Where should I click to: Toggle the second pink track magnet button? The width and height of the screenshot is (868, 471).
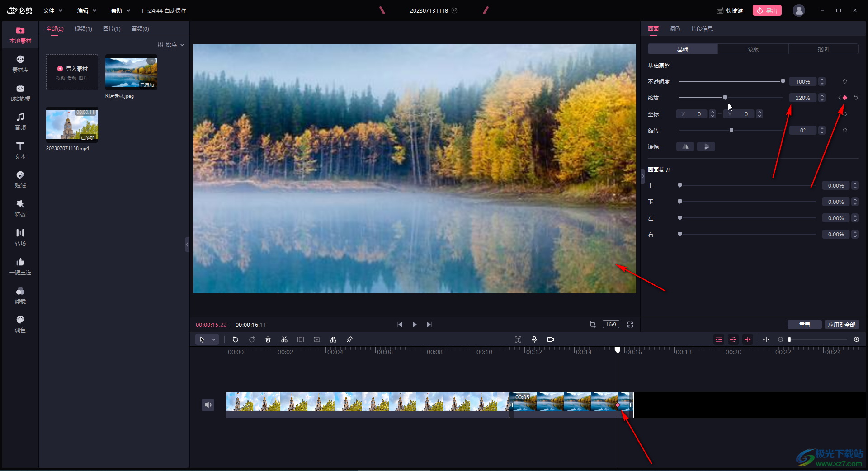coord(733,339)
